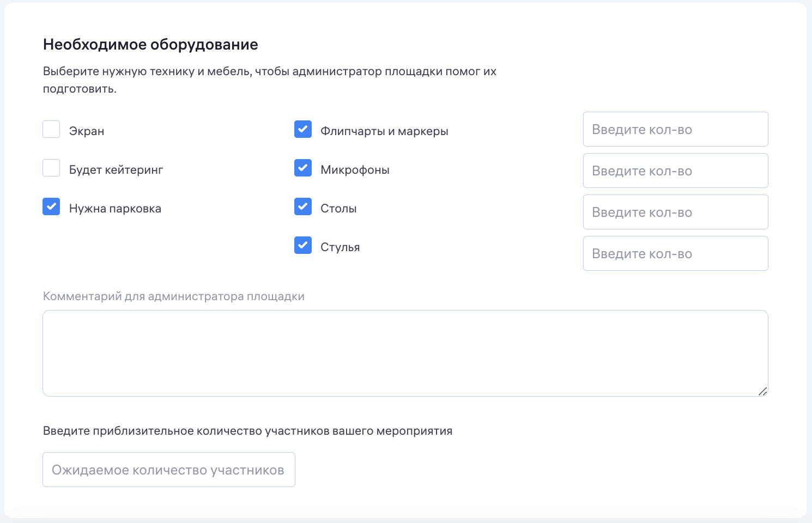Tick the Экран checkbox
Viewport: 812px width, 523px height.
(51, 130)
